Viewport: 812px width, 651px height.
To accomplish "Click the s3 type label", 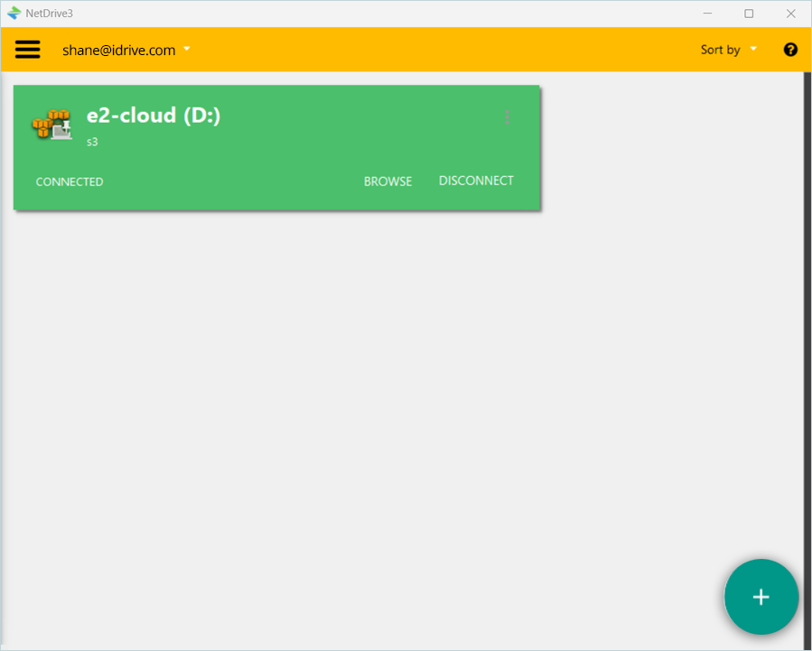I will [92, 142].
